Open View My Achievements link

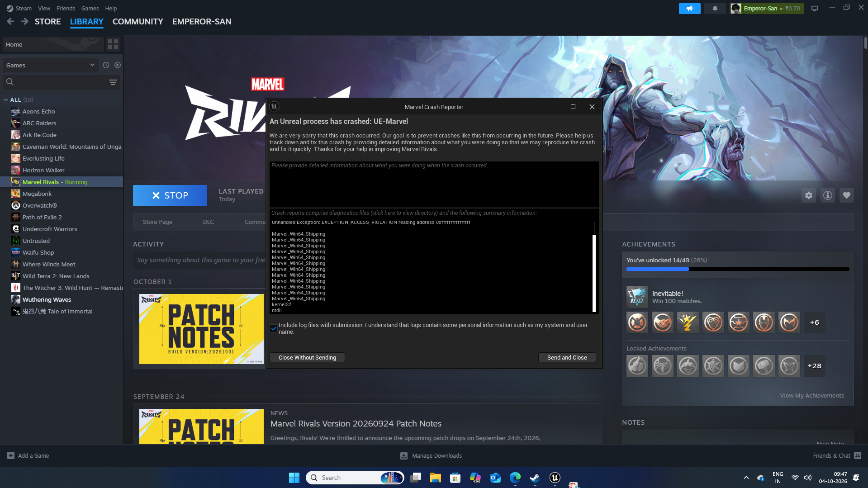pos(811,395)
